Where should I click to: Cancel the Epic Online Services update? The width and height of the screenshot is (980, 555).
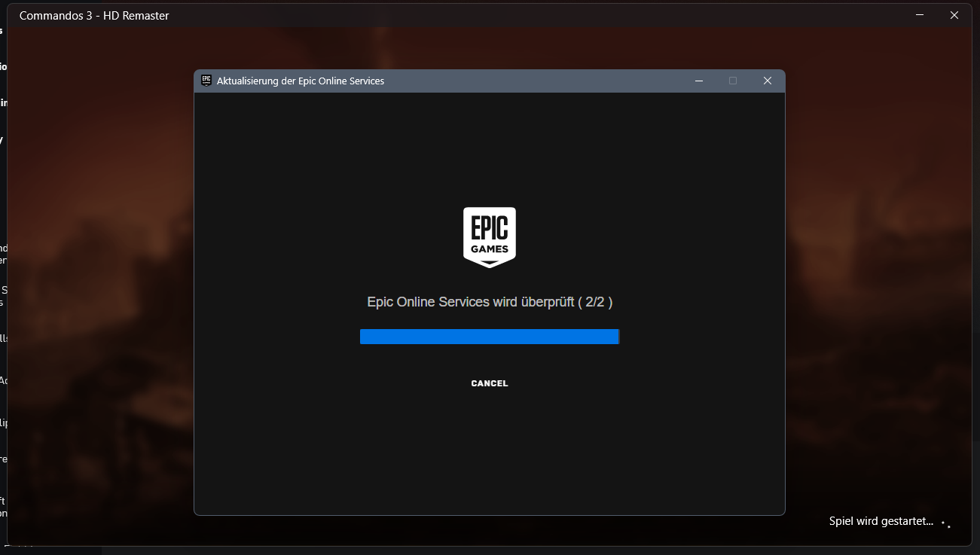(x=490, y=383)
